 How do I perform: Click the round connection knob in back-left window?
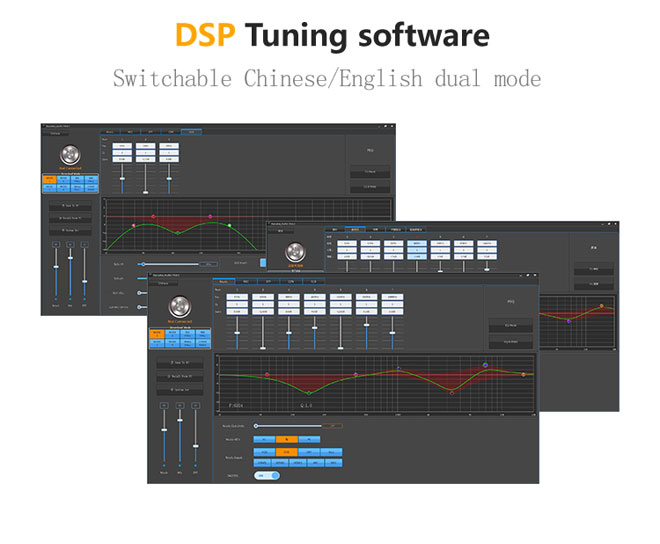coord(70,155)
